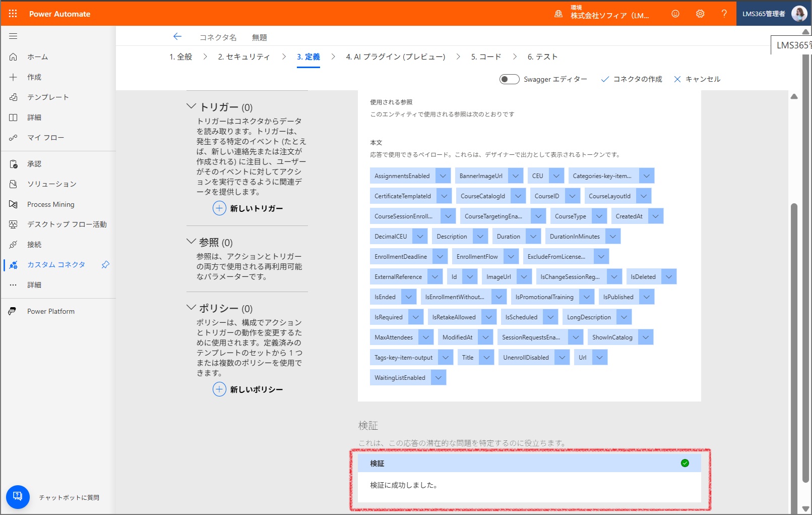Click the LMS365 user avatar
This screenshot has width=812, height=515.
click(x=799, y=14)
